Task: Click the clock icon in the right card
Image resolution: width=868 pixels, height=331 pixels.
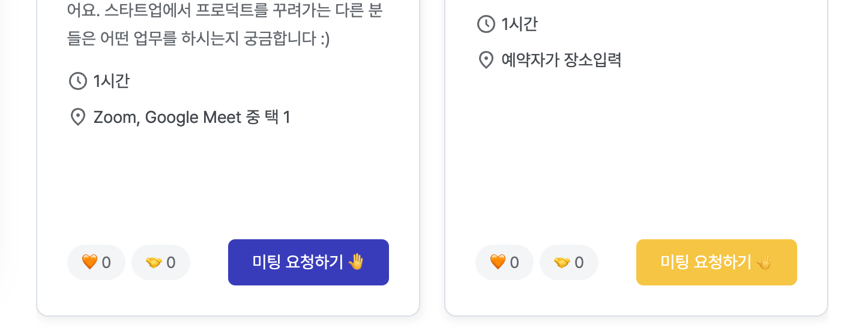Action: 486,24
